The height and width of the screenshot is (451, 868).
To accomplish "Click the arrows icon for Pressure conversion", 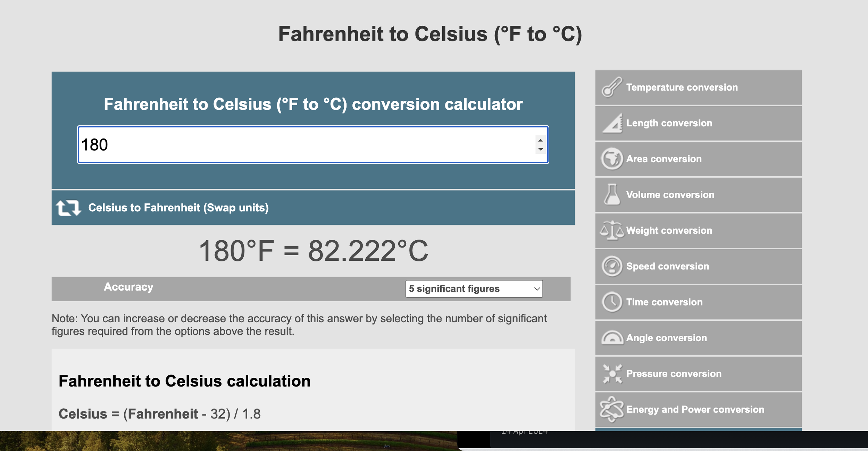I will tap(612, 374).
